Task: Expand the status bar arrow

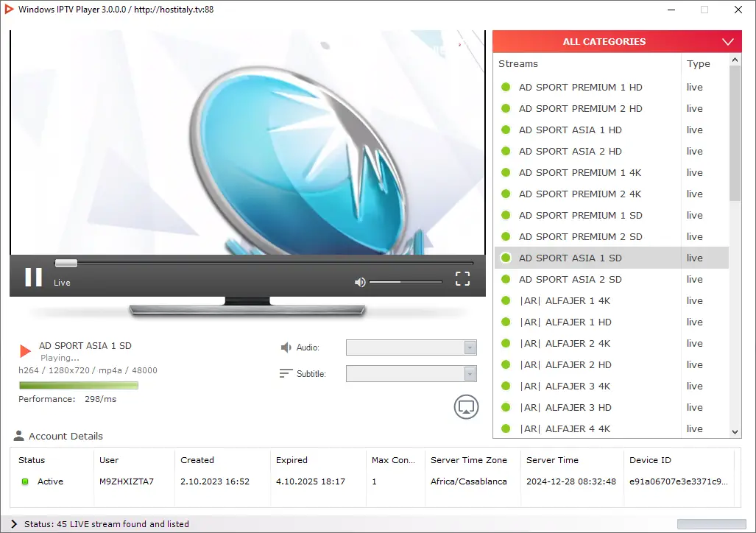Action: click(13, 524)
